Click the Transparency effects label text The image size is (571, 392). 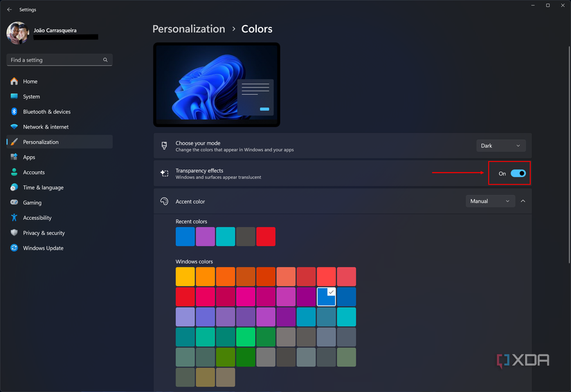199,171
